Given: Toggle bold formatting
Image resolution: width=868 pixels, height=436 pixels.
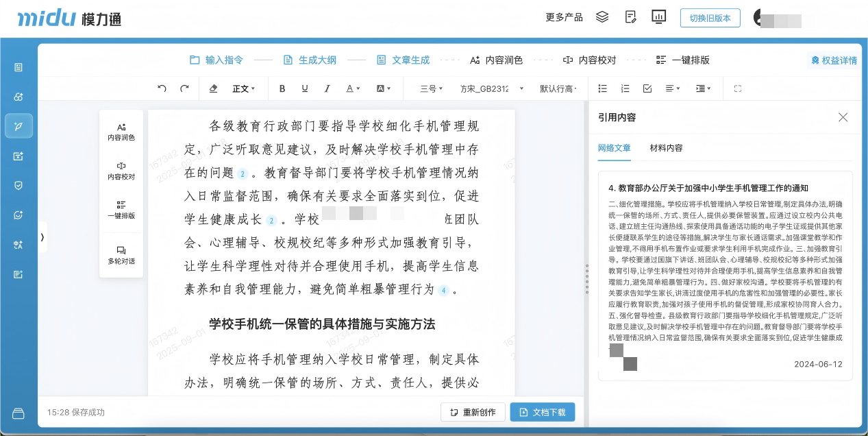Looking at the screenshot, I should point(282,88).
